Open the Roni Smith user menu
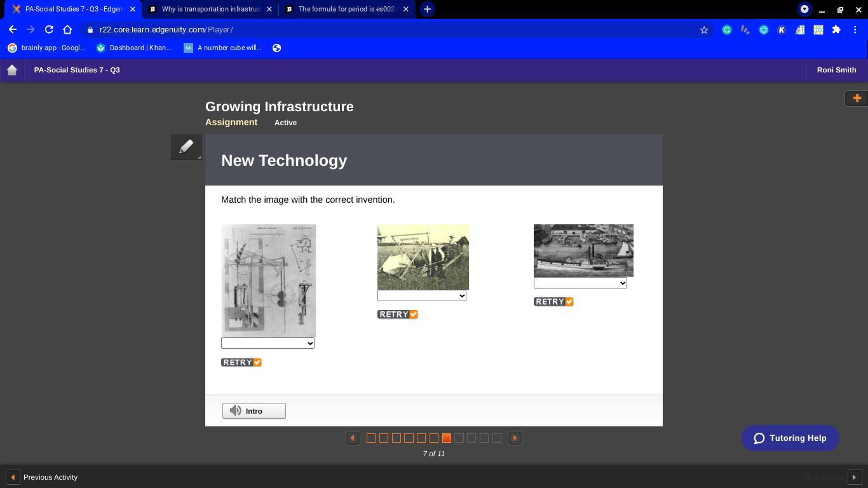 [836, 70]
